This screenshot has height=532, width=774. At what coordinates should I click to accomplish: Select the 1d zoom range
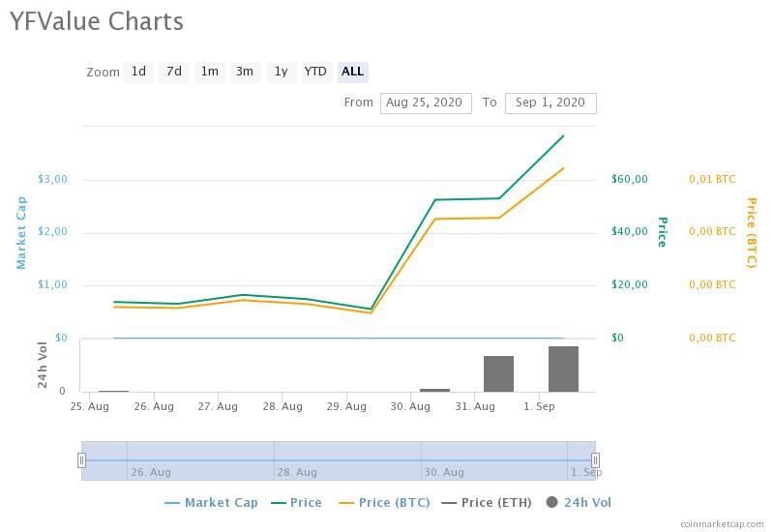point(138,72)
